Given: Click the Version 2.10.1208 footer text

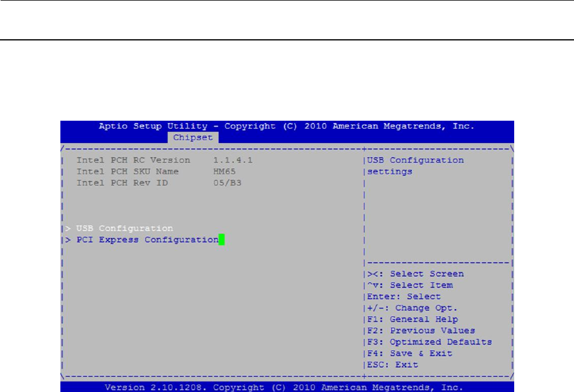Looking at the screenshot, I should point(284,387).
